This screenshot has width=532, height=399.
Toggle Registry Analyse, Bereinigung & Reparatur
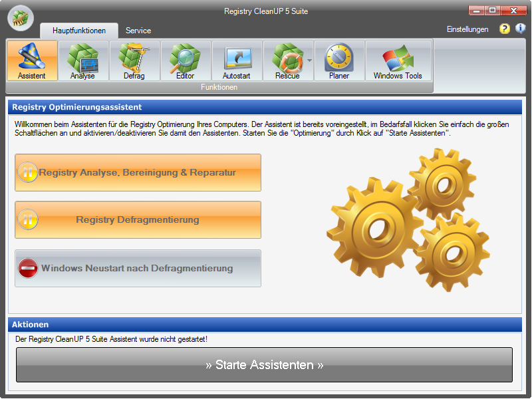point(138,172)
